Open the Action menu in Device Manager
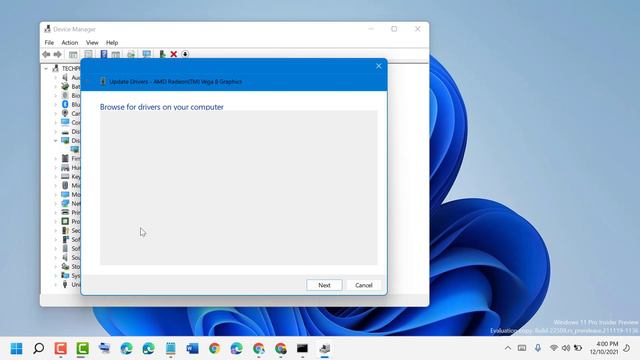The width and height of the screenshot is (640, 360). (69, 42)
